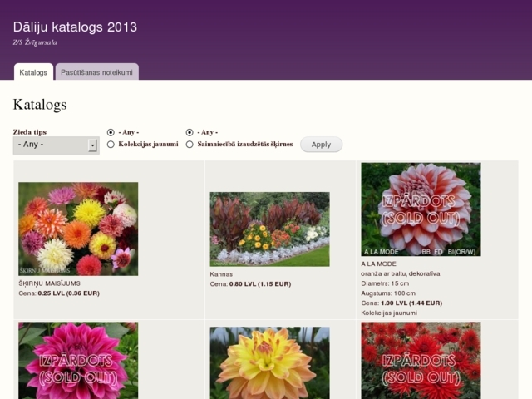Switch to the Katalogs tab
The width and height of the screenshot is (532, 399).
[x=33, y=72]
